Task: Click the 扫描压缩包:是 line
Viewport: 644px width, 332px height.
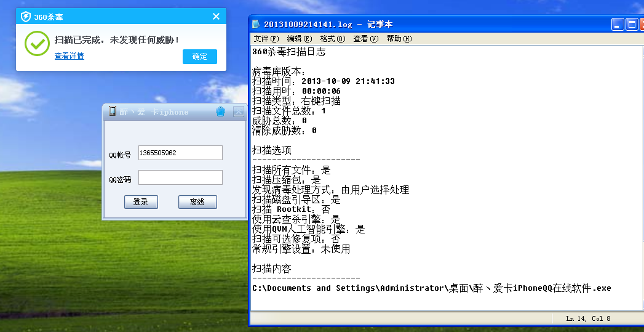Action: 286,180
